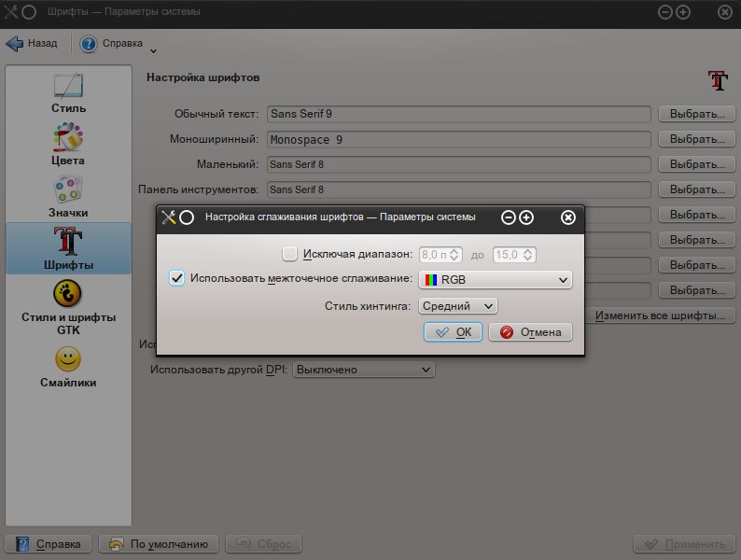This screenshot has height=560, width=741.
Task: Click the По умолчанию defaults button
Action: click(x=160, y=544)
